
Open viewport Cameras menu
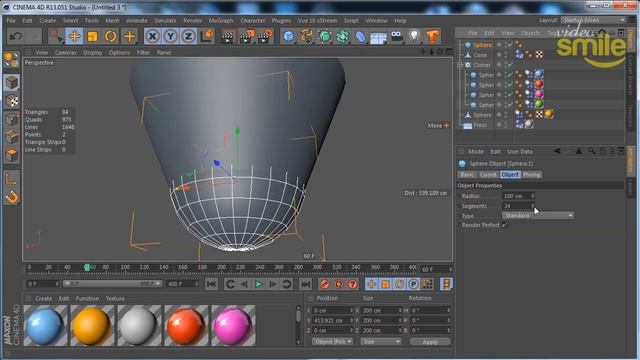point(65,52)
